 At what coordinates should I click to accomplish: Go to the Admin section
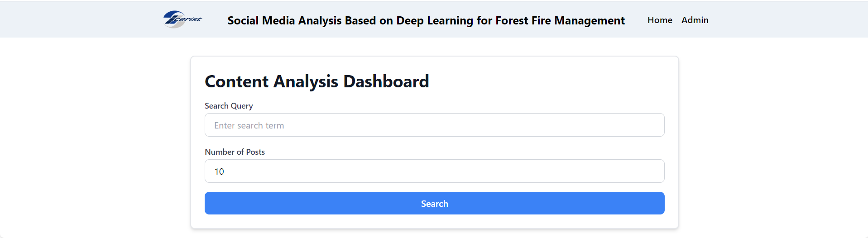point(695,20)
